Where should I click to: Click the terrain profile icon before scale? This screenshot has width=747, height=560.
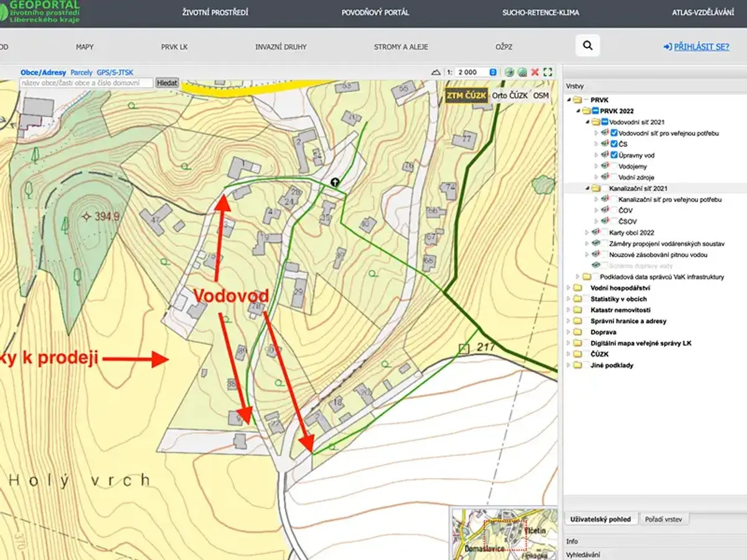pyautogui.click(x=436, y=72)
